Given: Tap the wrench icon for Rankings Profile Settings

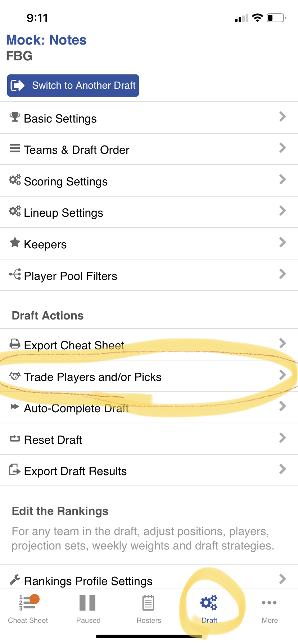Looking at the screenshot, I should (15, 579).
